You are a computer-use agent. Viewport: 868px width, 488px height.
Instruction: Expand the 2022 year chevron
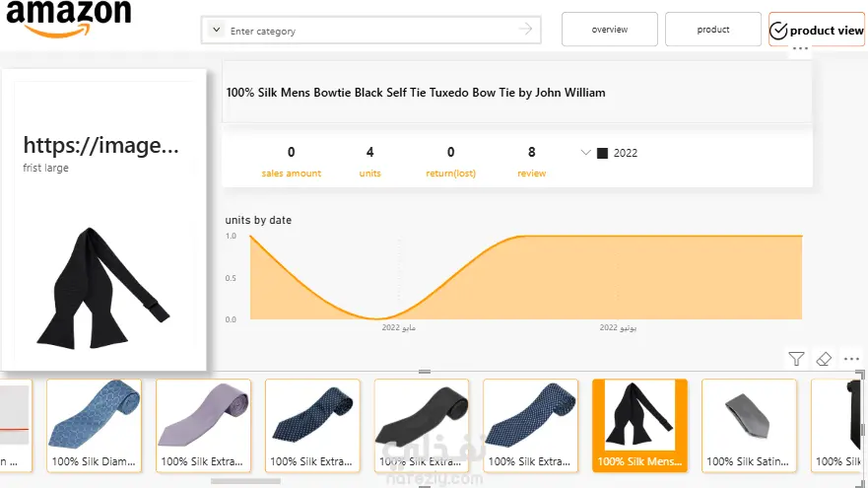(x=585, y=153)
